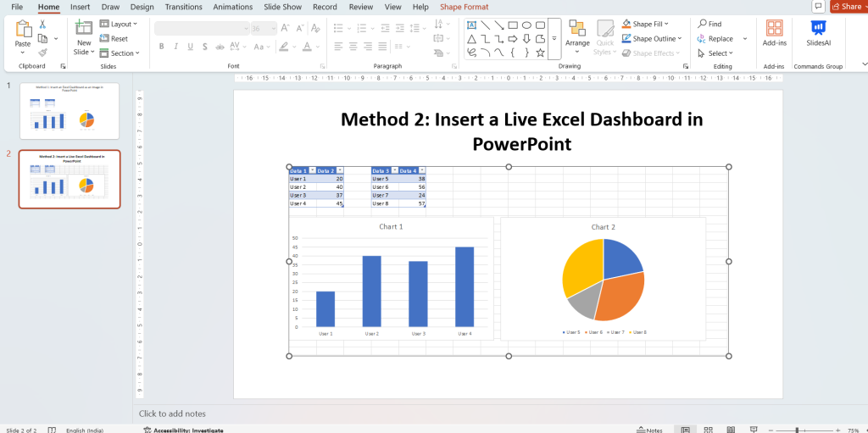868x433 pixels.
Task: Switch to the Transitions tab
Action: coord(184,7)
